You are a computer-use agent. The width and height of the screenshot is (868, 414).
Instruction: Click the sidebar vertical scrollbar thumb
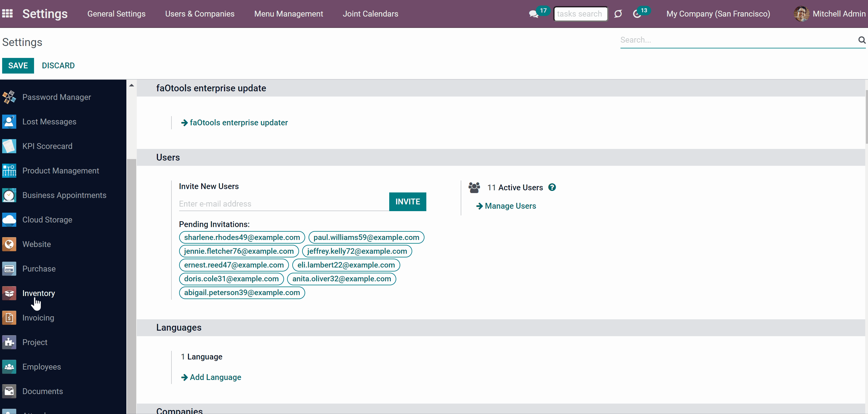(x=131, y=286)
